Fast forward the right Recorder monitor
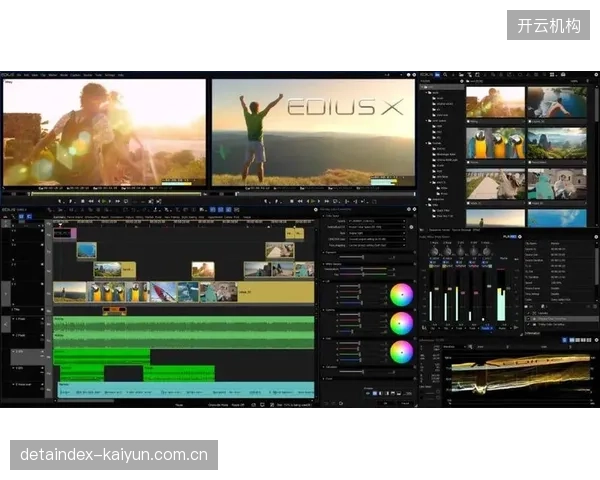The width and height of the screenshot is (600, 480). (327, 201)
